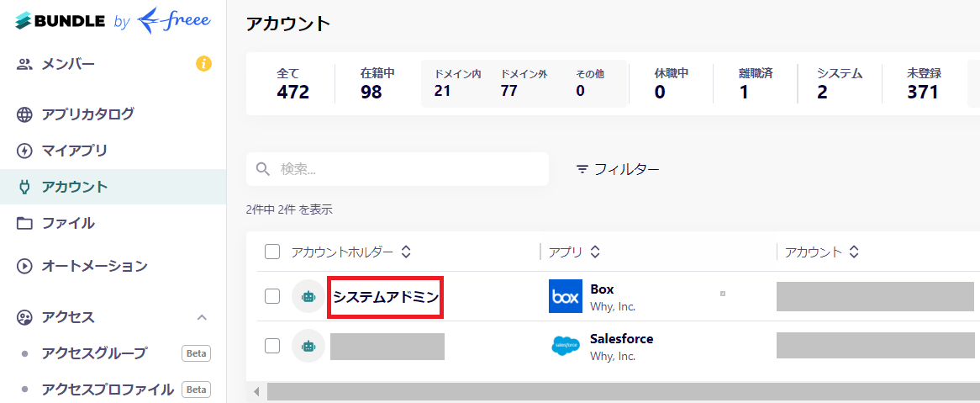
Task: Click the Beta badge on アクセスプロファイル
Action: click(x=196, y=390)
